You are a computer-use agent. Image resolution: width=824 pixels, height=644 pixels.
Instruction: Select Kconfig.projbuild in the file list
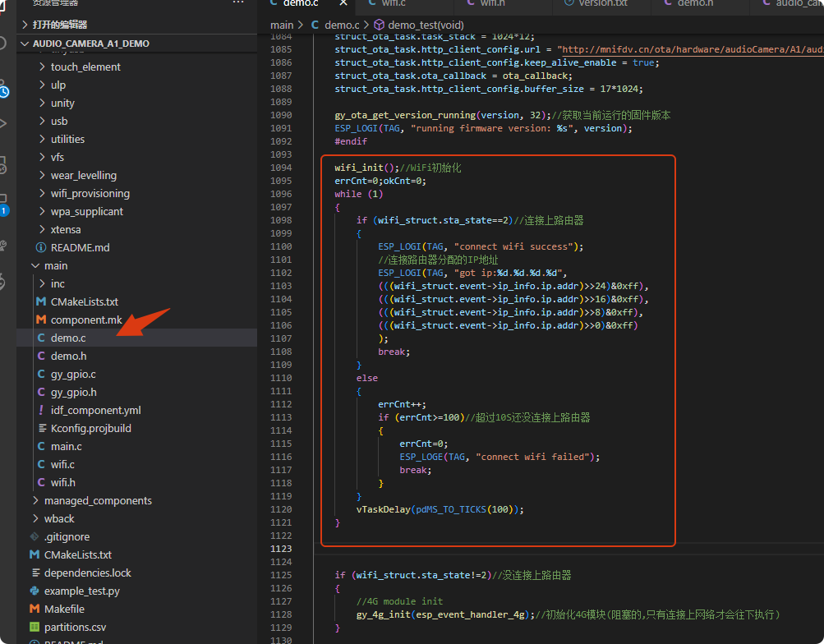pyautogui.click(x=90, y=428)
